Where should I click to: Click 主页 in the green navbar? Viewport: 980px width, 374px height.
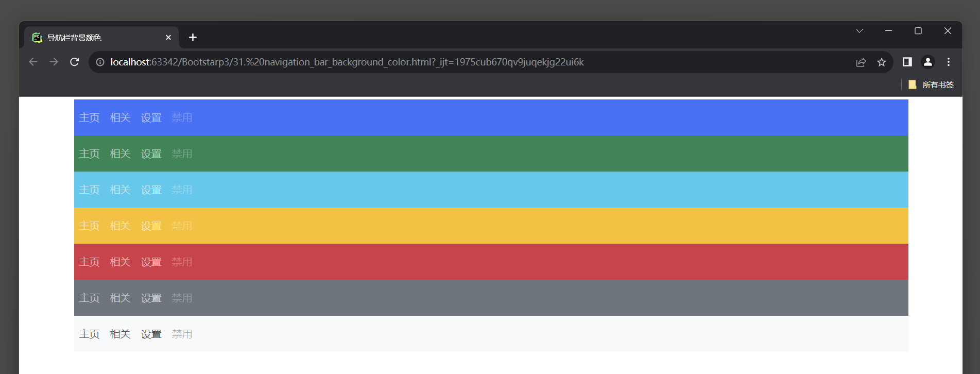click(90, 154)
